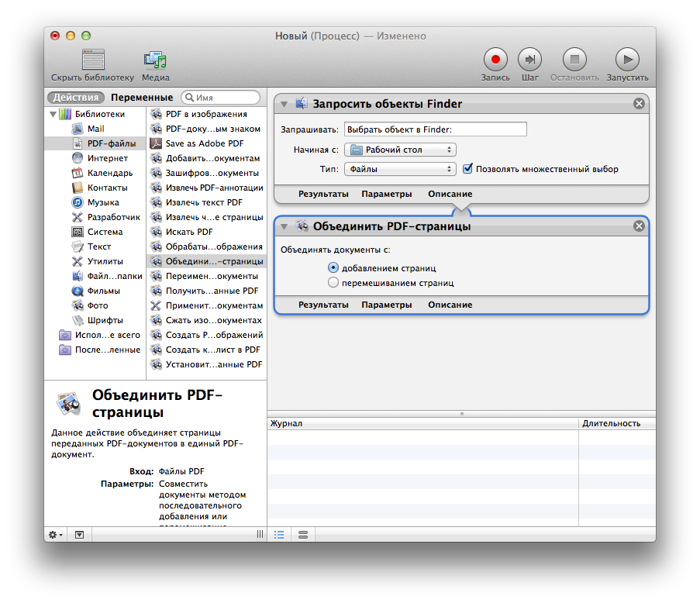Open Описание tab in Запросить объекты Finder

(450, 194)
